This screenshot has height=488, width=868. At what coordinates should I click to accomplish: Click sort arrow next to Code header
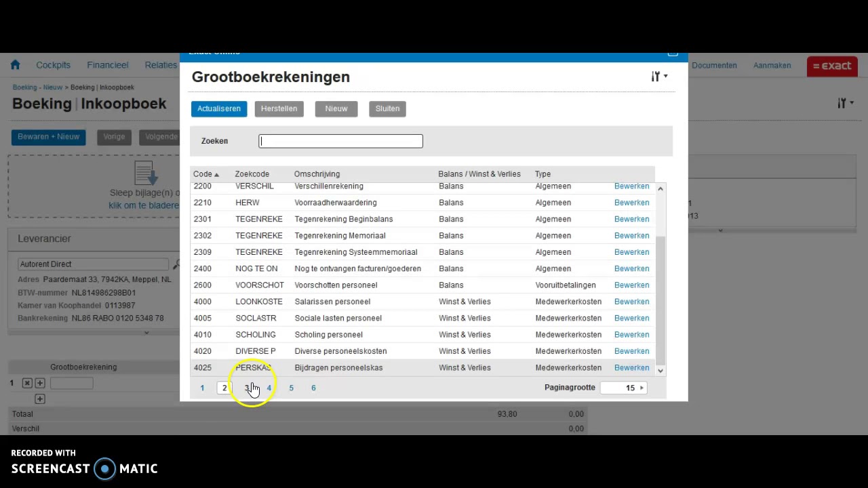[x=216, y=175]
